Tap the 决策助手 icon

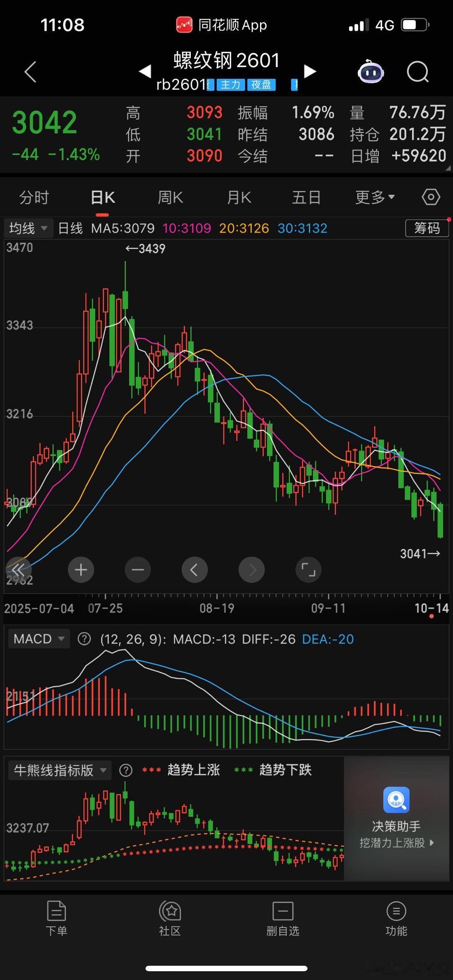pyautogui.click(x=396, y=799)
